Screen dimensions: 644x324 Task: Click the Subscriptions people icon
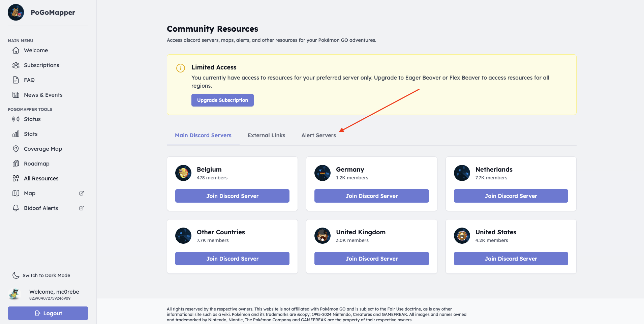[16, 65]
